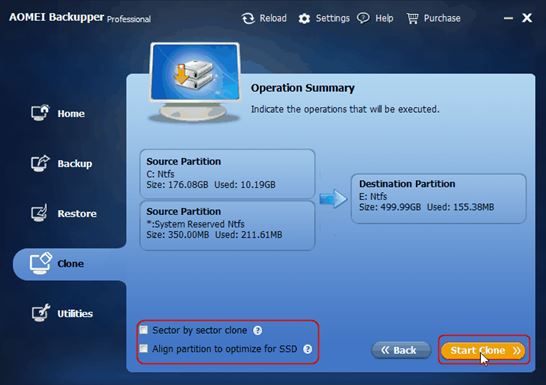Switch to the Restore tab label

tap(77, 213)
